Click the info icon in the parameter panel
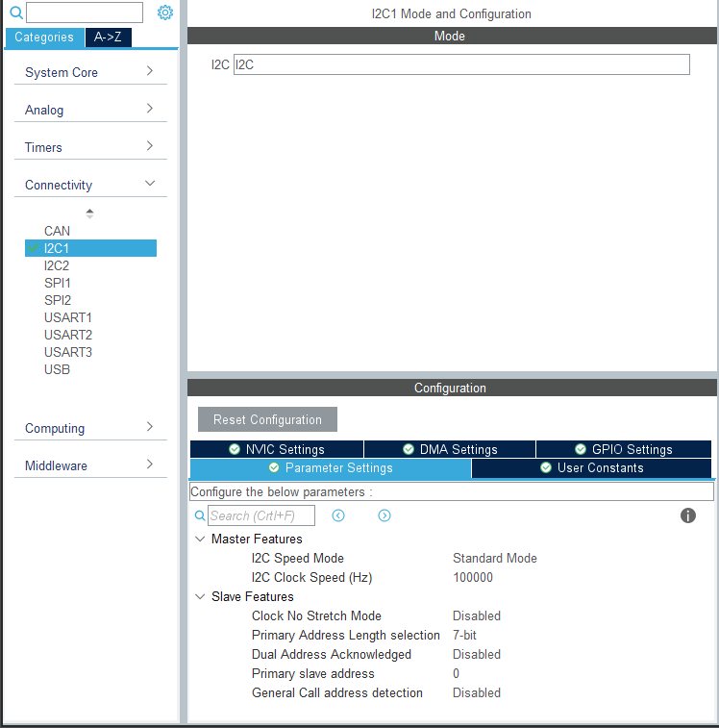Screen dimensions: 719x728 point(688,515)
